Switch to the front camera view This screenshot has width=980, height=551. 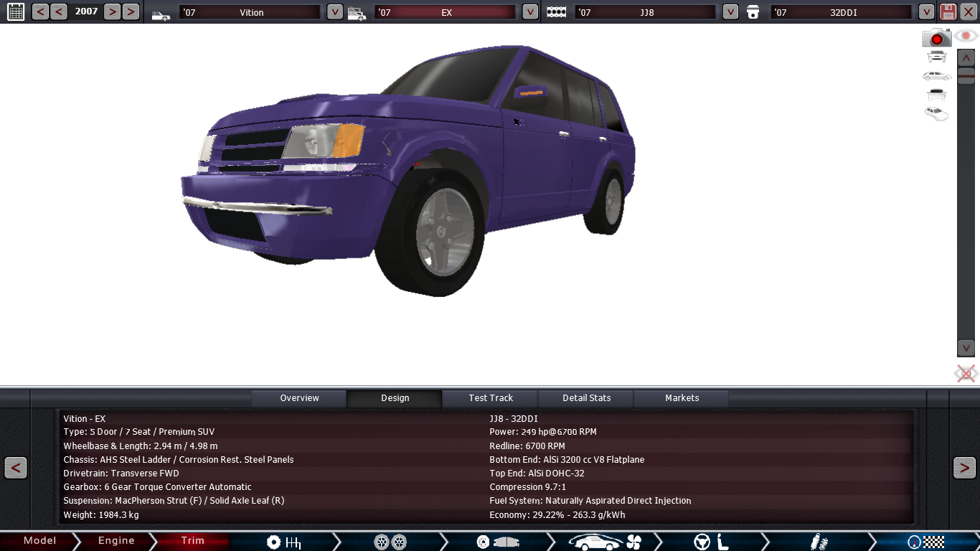pyautogui.click(x=936, y=57)
